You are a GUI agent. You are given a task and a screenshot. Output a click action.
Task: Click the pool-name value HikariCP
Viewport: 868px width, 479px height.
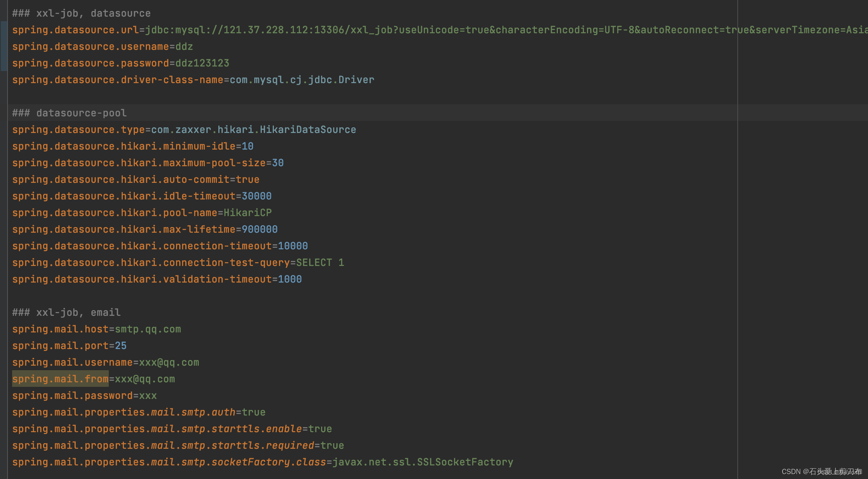247,213
